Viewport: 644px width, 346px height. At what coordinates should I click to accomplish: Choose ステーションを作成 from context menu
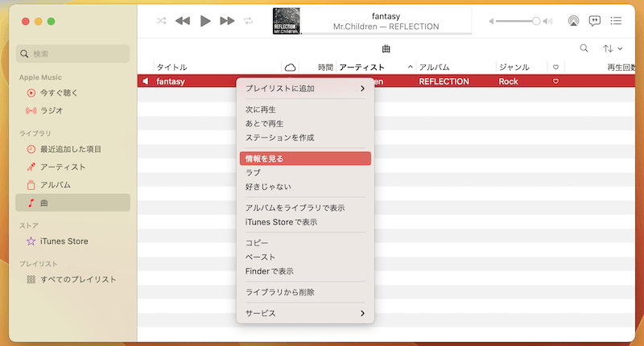pyautogui.click(x=305, y=138)
